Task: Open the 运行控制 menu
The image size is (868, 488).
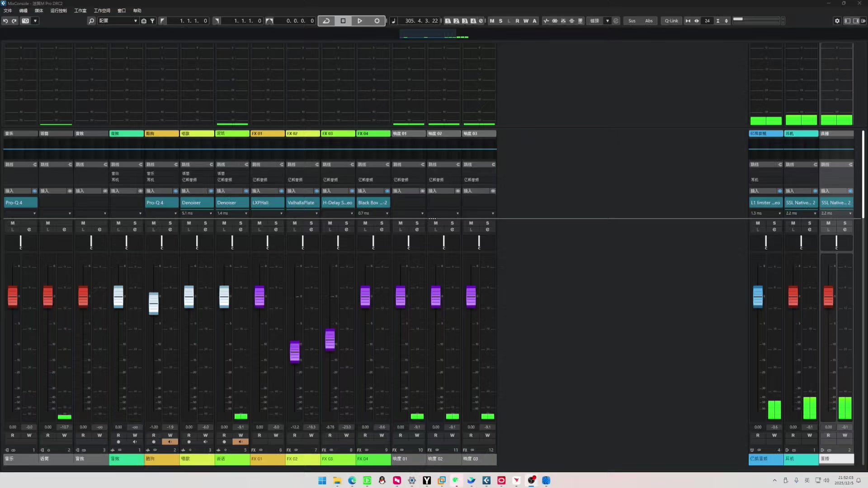Action: [58, 10]
